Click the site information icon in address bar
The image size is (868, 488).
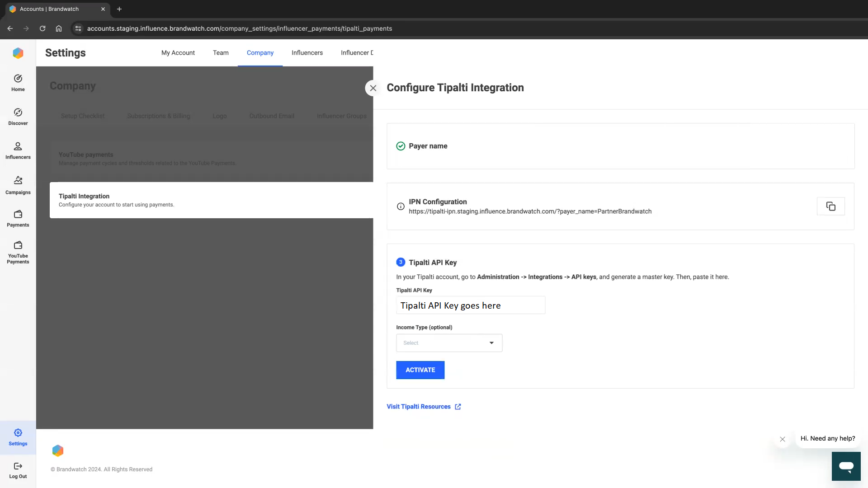[78, 28]
